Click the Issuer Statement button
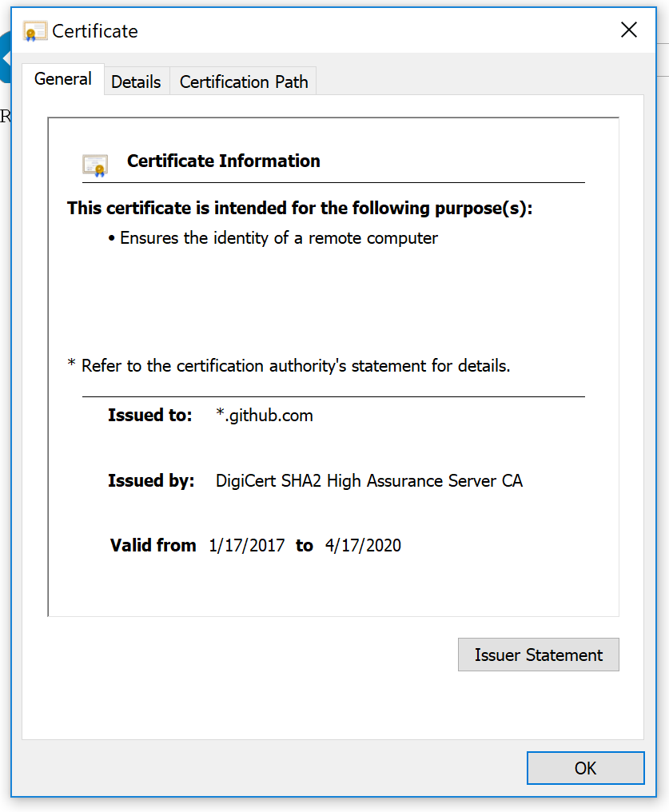This screenshot has height=812, width=669. point(538,655)
